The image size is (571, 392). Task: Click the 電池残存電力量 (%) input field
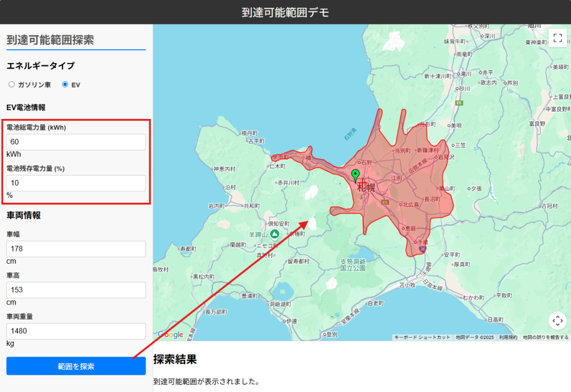(x=76, y=183)
